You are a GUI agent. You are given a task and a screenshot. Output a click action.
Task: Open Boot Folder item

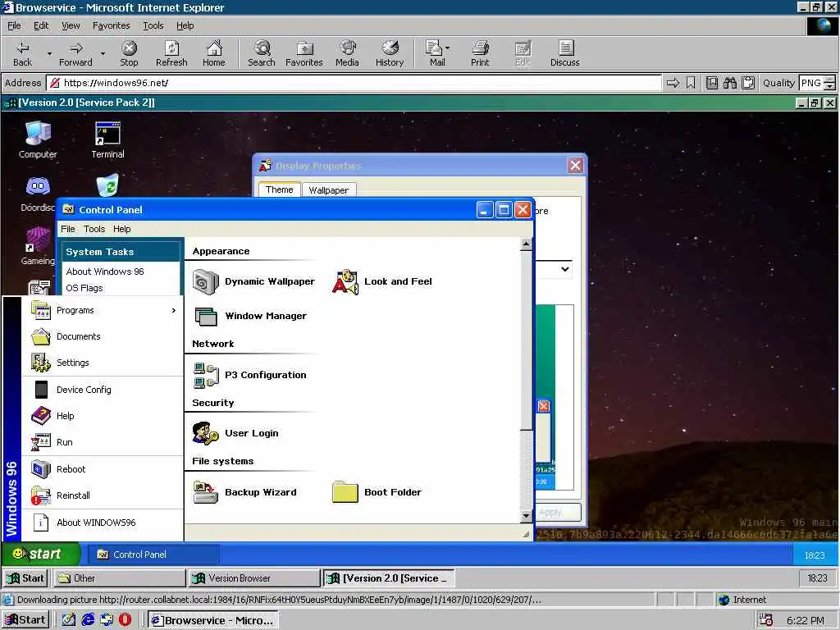377,492
